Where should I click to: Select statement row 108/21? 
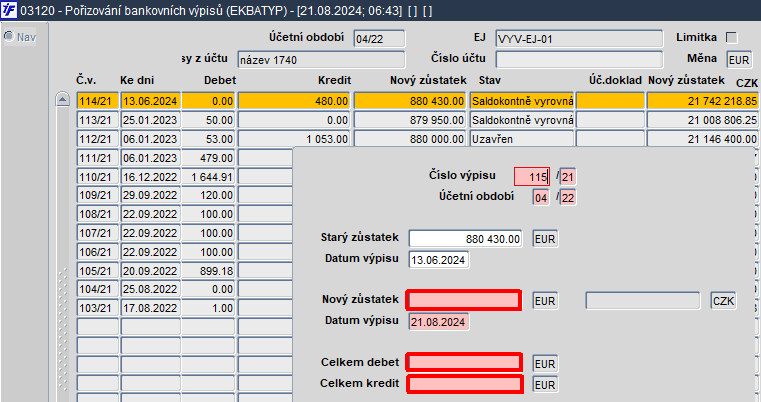pos(184,214)
